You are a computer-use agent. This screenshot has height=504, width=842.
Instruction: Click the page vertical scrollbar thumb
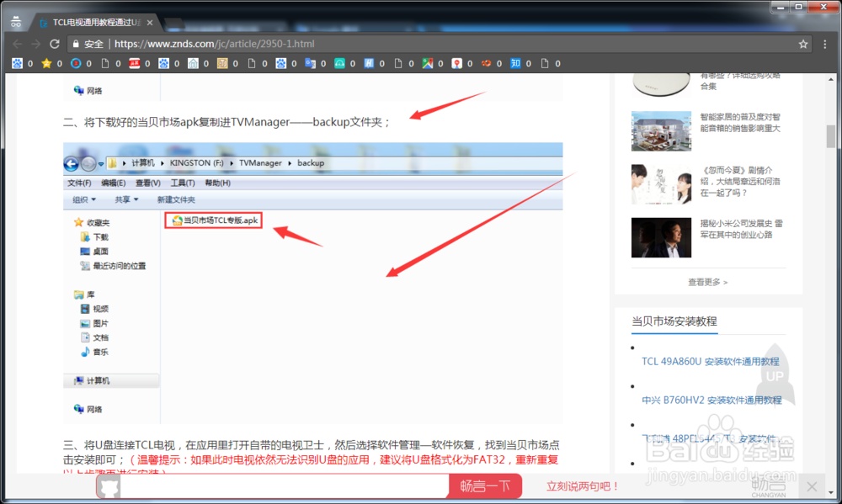click(831, 136)
